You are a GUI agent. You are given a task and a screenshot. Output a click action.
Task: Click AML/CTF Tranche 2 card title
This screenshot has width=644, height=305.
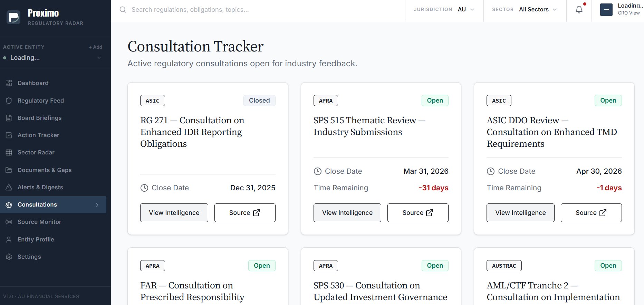[553, 291]
